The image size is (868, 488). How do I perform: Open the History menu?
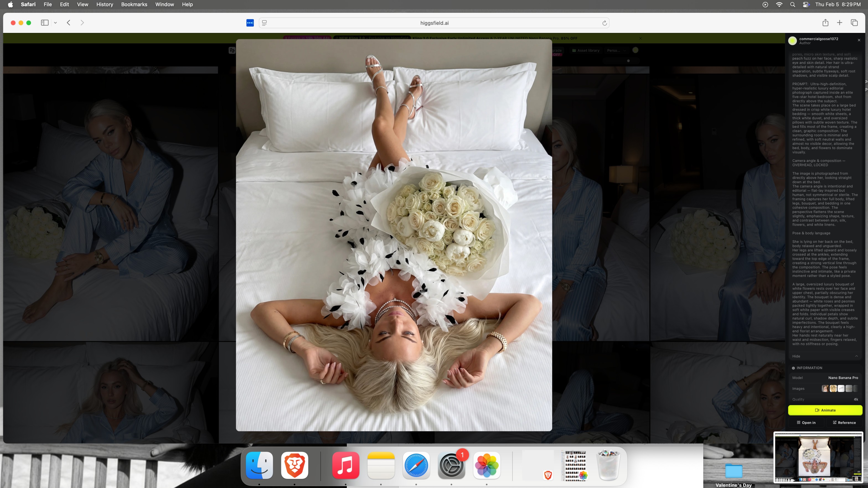point(104,4)
